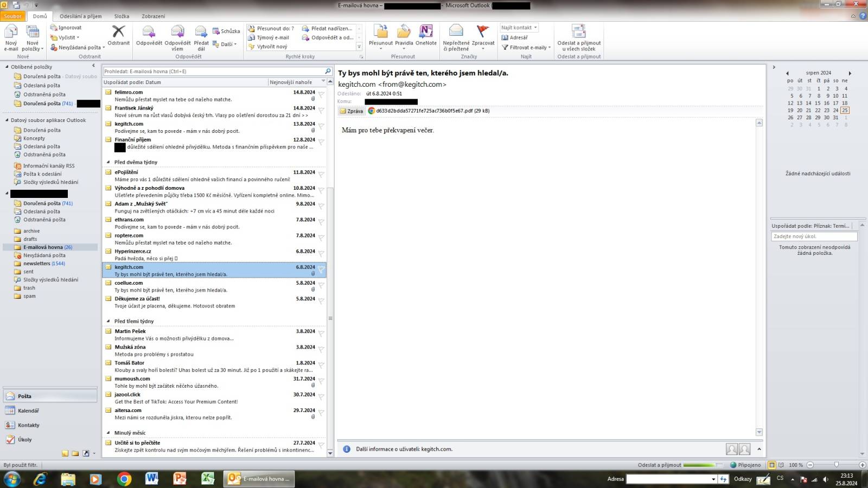Forward message using Předat dál
The width and height of the screenshot is (868, 488).
[x=201, y=37]
